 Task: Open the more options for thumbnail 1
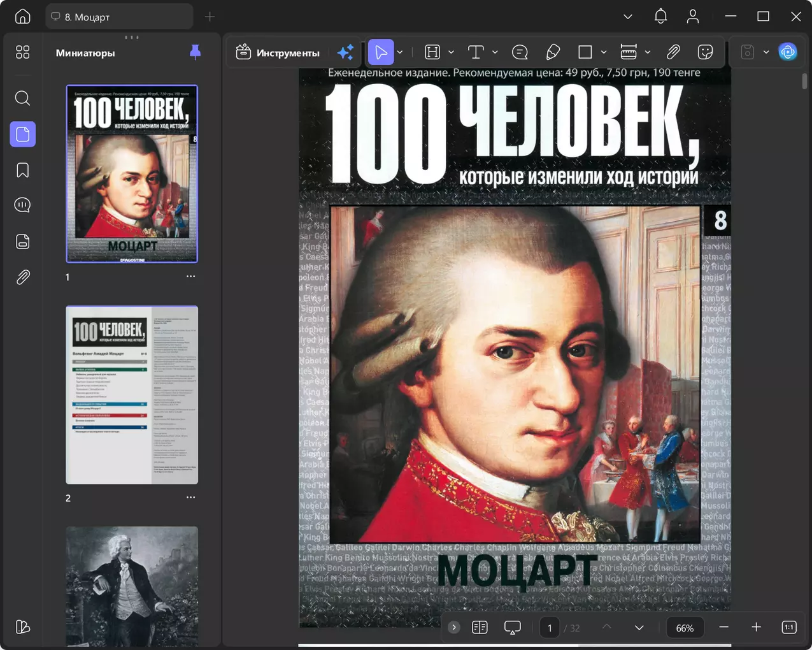[x=190, y=277]
